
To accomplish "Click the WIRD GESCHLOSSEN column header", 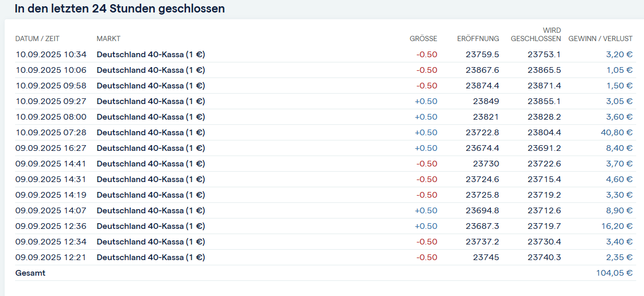I will [536, 34].
